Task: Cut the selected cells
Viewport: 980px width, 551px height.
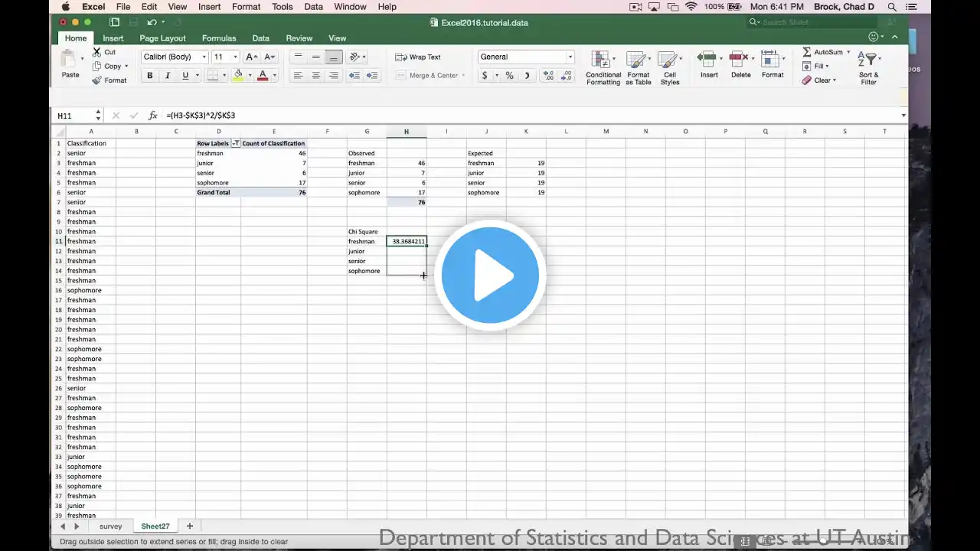Action: [x=104, y=52]
